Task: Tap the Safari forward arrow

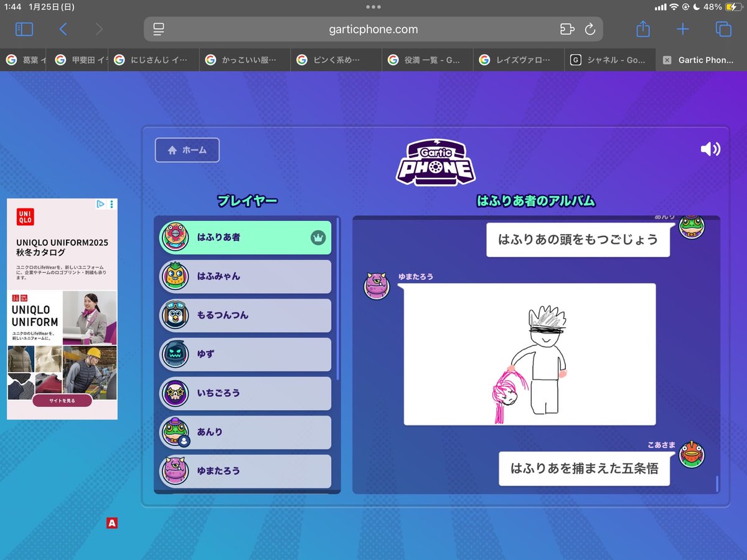Action: (x=99, y=29)
